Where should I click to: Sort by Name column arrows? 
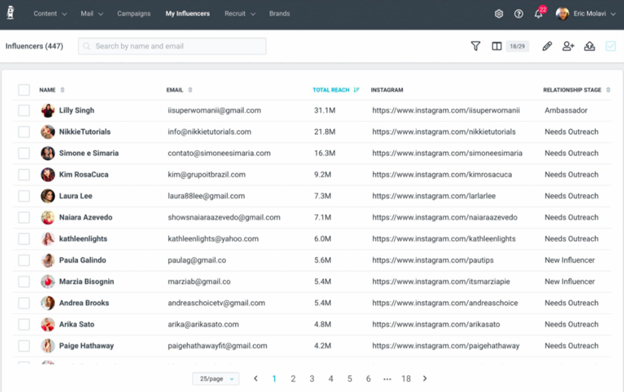click(x=62, y=90)
